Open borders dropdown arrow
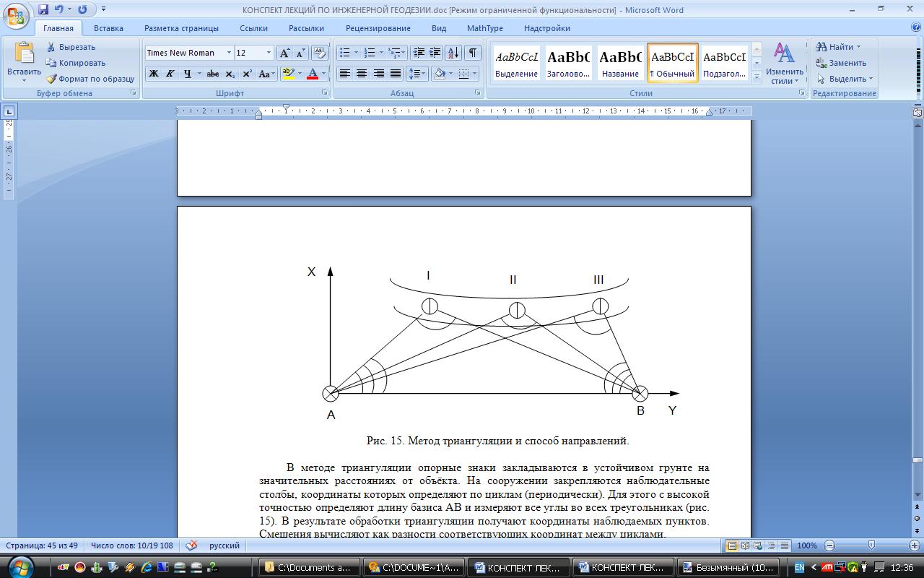The width and height of the screenshot is (924, 578). coord(474,74)
